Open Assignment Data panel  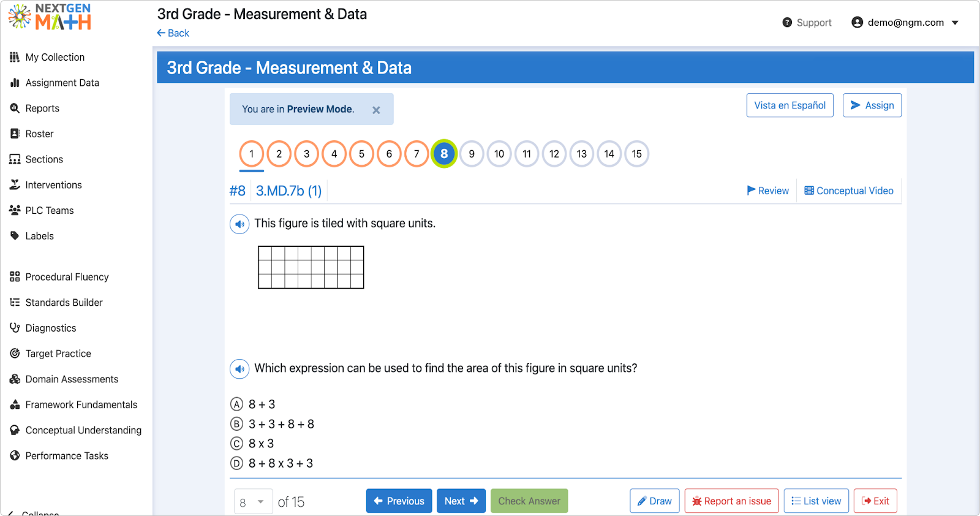61,82
